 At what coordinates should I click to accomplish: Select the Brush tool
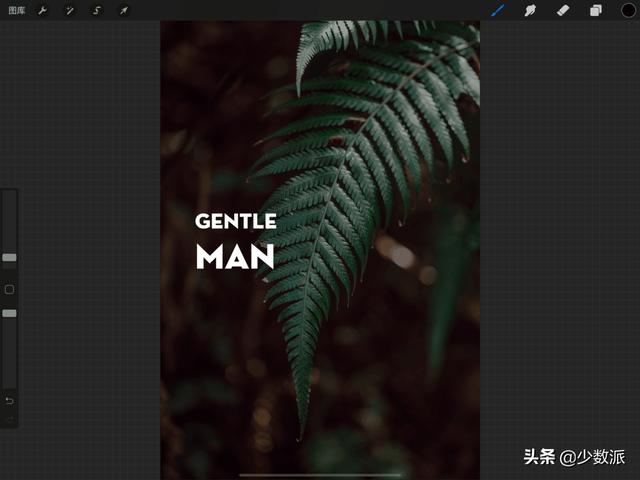pos(499,10)
